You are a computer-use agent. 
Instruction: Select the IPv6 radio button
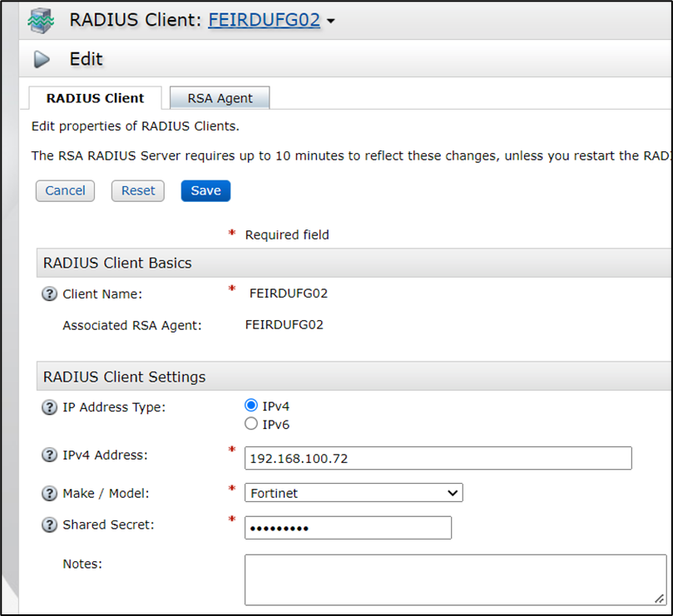click(251, 424)
